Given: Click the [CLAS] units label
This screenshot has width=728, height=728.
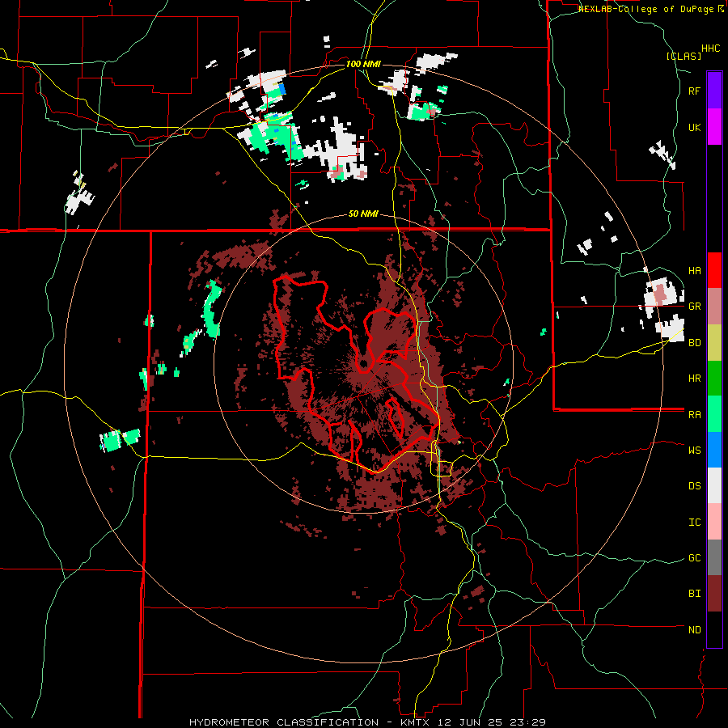Looking at the screenshot, I should tap(684, 57).
